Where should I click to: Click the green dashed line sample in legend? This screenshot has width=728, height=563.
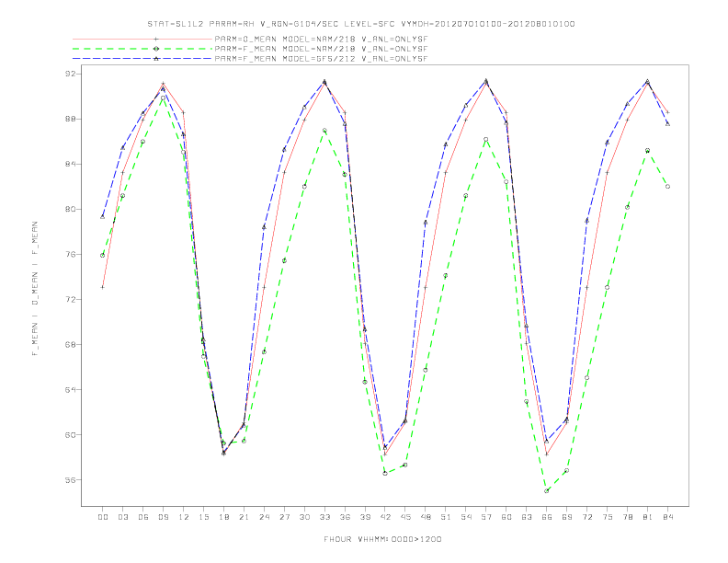click(142, 49)
